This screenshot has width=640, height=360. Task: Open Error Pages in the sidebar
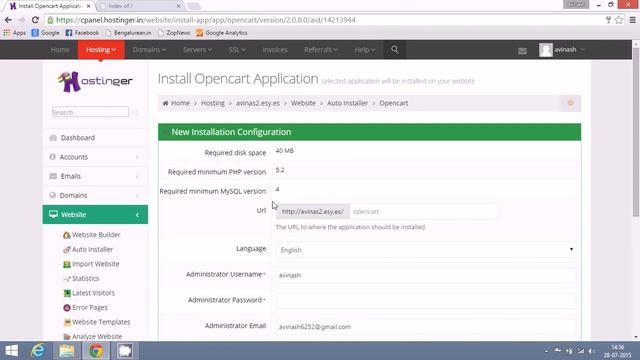click(x=85, y=307)
